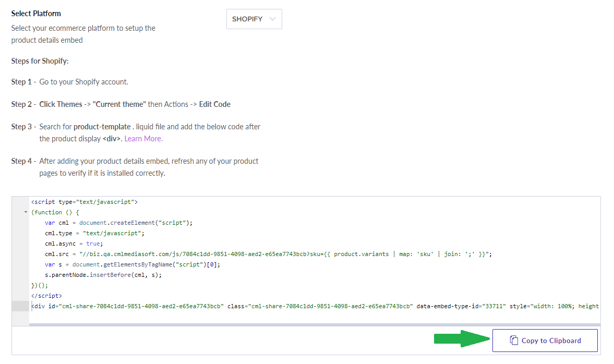614x364 pixels.
Task: Click 'product-template' in Step 3
Action: (x=102, y=127)
